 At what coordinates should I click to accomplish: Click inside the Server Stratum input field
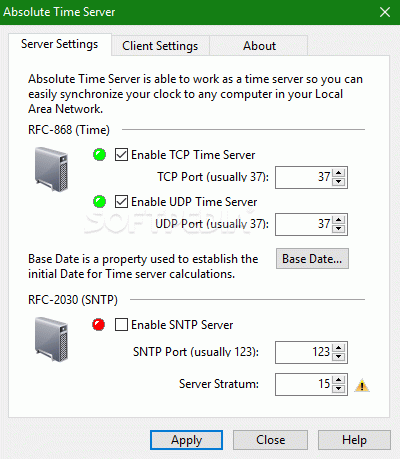(x=304, y=384)
